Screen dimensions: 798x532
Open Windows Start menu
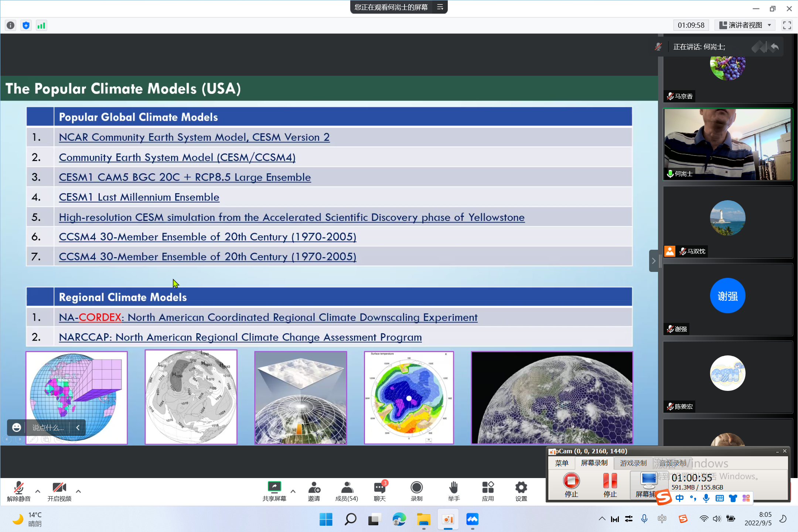click(326, 519)
